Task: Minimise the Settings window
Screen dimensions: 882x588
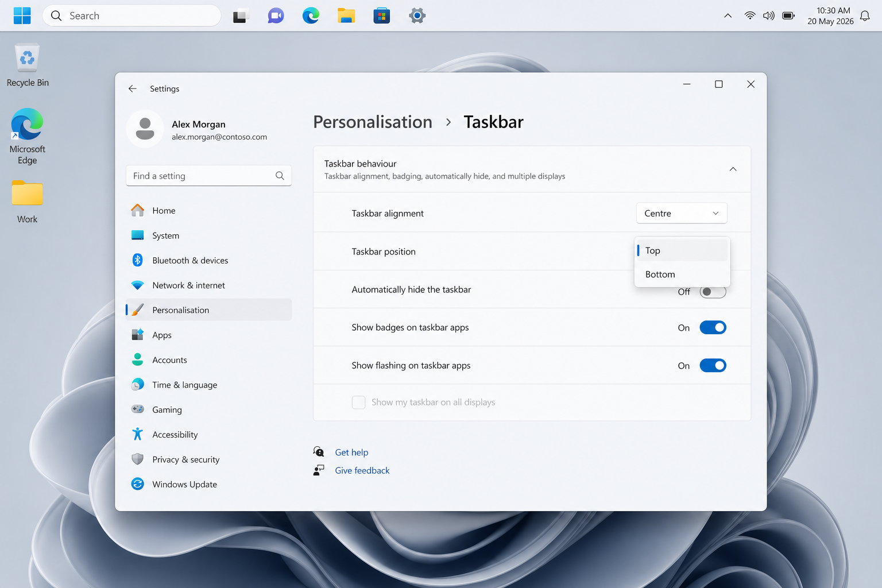Action: 687,84
